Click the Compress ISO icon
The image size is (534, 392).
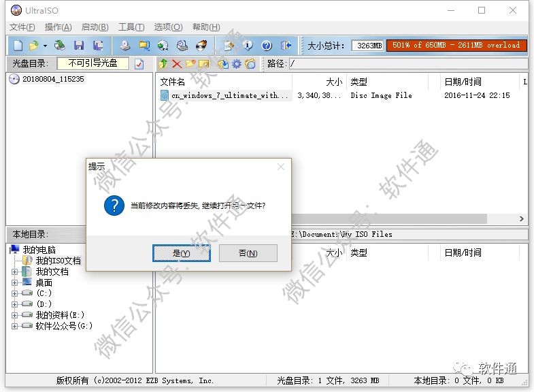[x=182, y=46]
